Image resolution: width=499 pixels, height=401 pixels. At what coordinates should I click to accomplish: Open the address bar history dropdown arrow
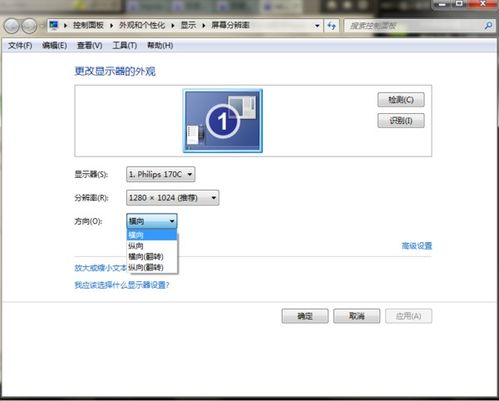pos(317,26)
